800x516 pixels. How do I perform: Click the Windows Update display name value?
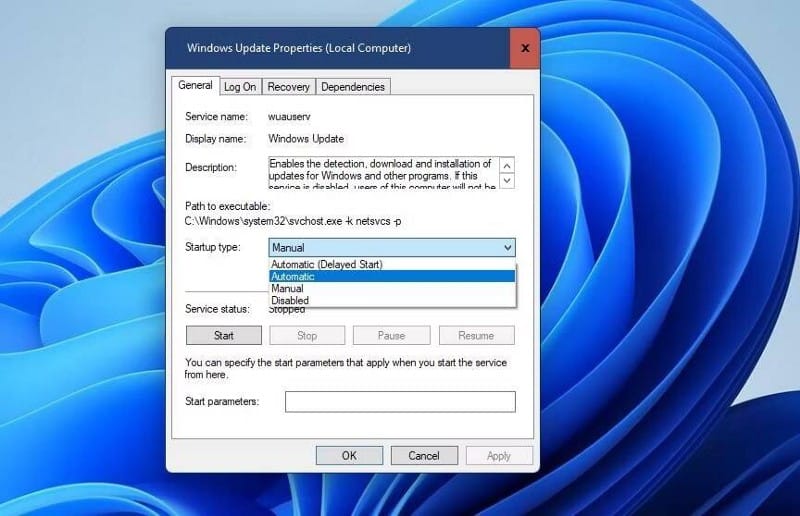point(306,139)
